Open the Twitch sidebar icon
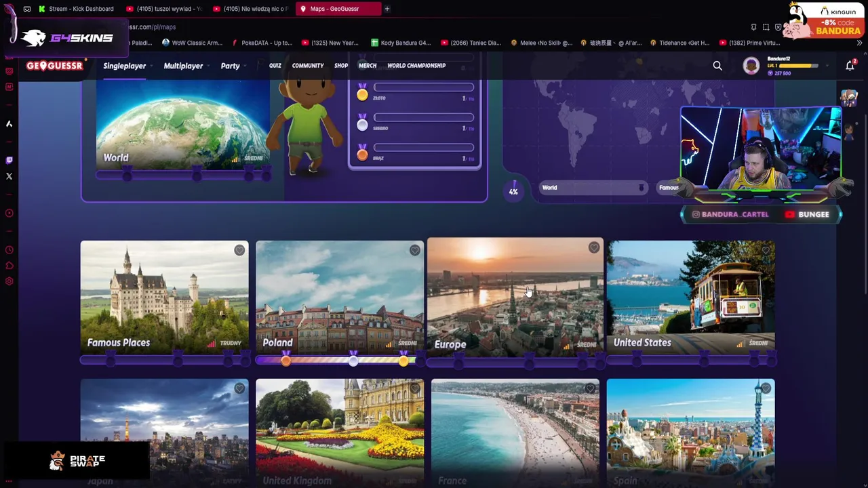 coord(9,161)
